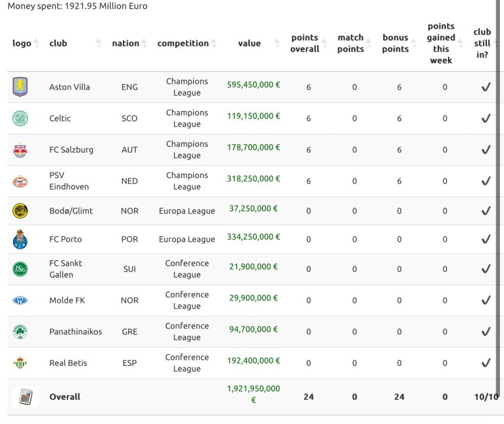
Task: Click the competition column header
Action: [183, 44]
